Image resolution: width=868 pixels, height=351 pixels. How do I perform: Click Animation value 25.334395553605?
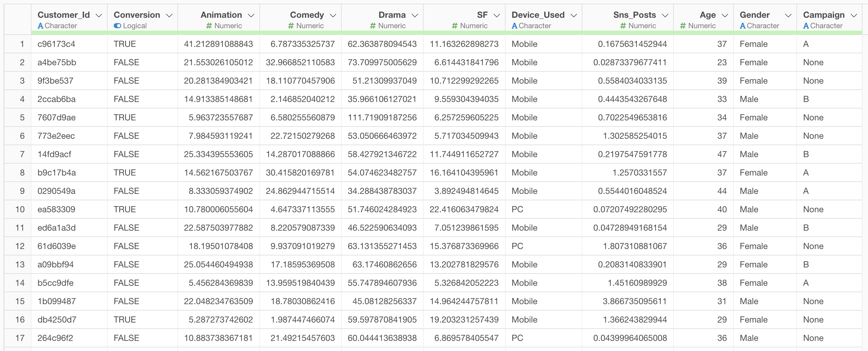[218, 154]
